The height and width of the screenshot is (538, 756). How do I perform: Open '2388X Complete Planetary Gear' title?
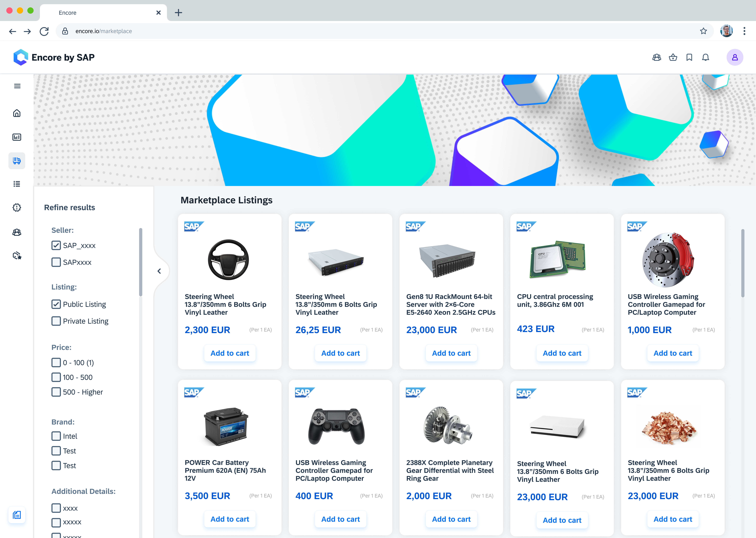pos(450,470)
